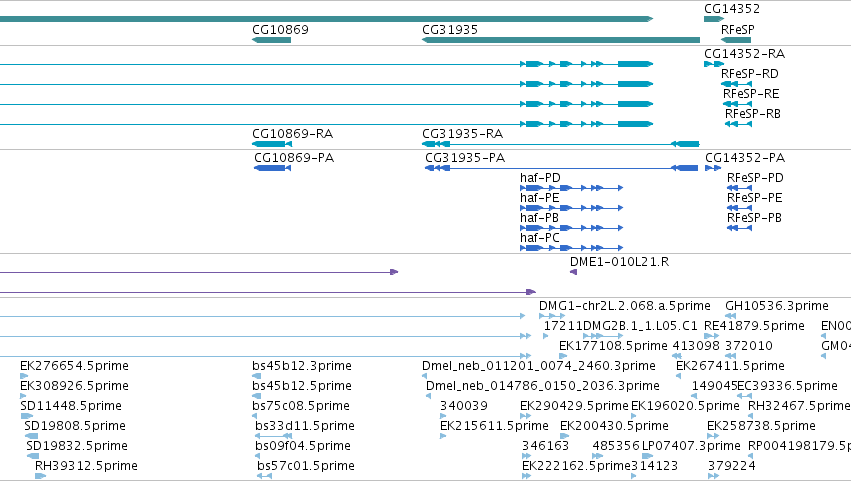Click bs45b12.3prime label

pyautogui.click(x=302, y=366)
